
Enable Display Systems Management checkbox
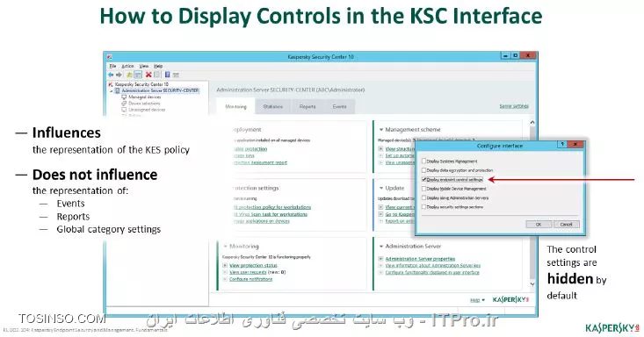coord(424,161)
